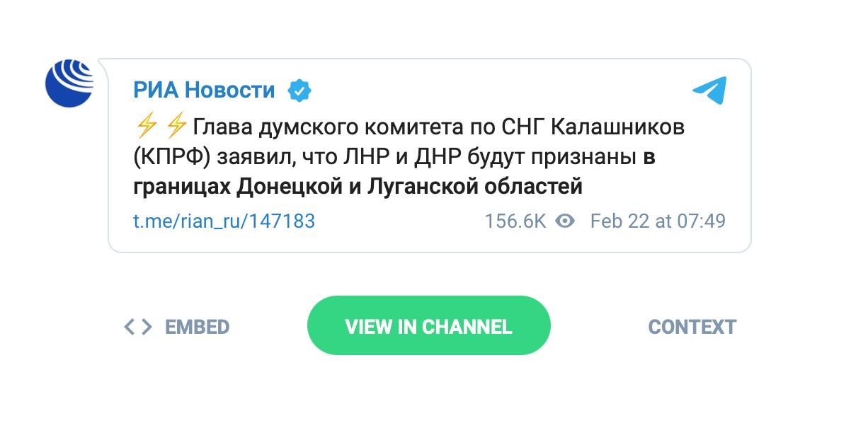Open the РИА Новости channel name link
868x447 pixels.
coord(204,91)
